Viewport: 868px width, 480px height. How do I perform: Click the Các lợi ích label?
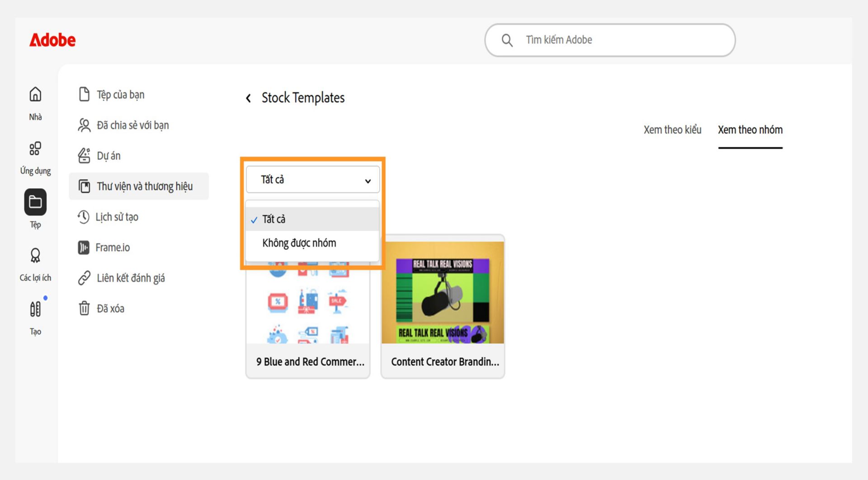(x=35, y=278)
